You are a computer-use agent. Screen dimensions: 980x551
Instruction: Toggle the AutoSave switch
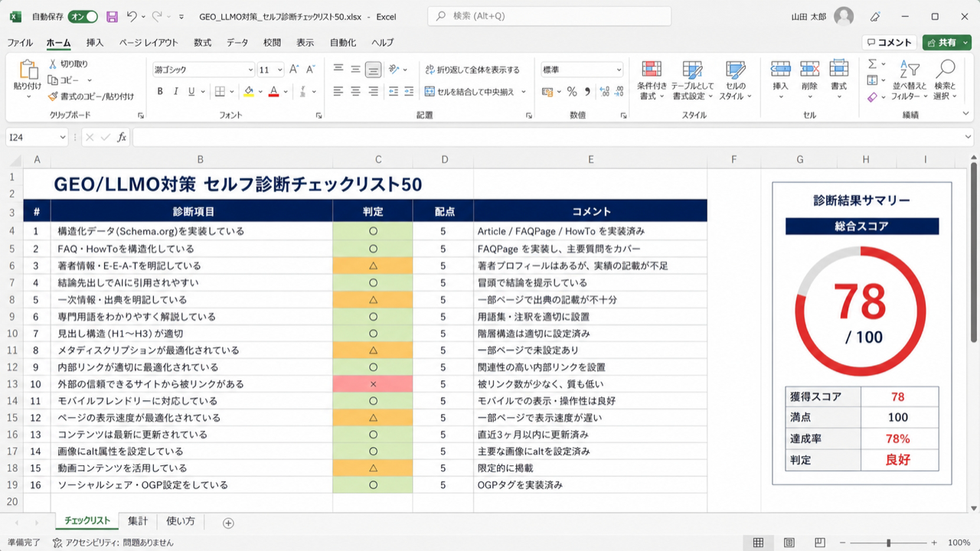pyautogui.click(x=83, y=17)
